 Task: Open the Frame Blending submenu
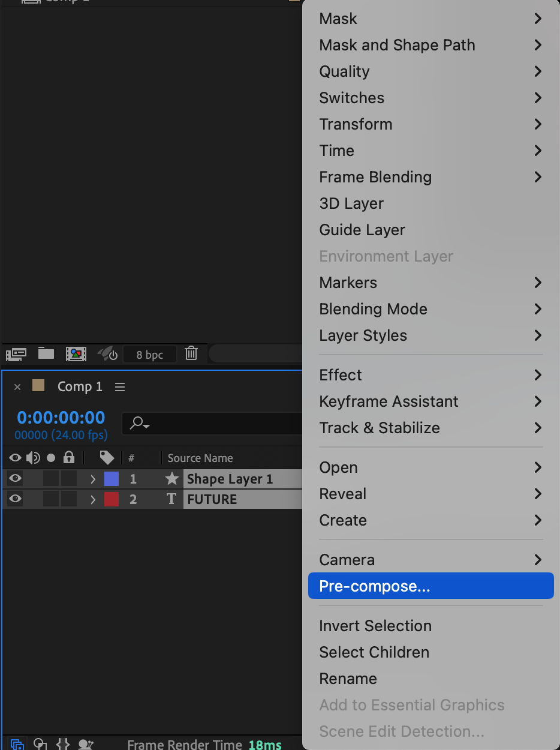coord(430,177)
